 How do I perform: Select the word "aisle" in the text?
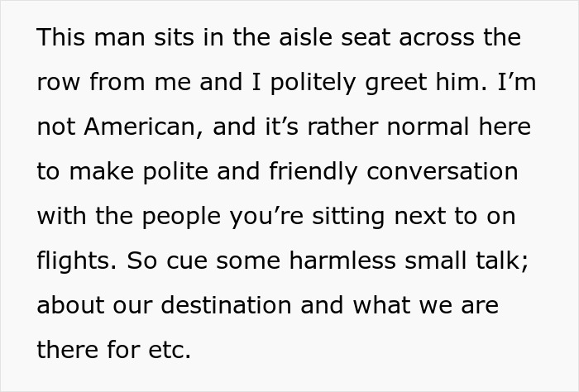point(305,37)
